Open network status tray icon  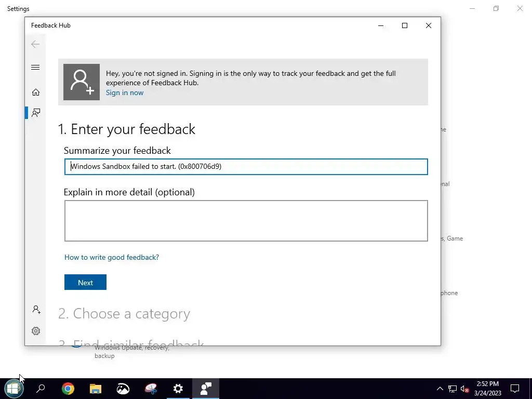coord(453,389)
